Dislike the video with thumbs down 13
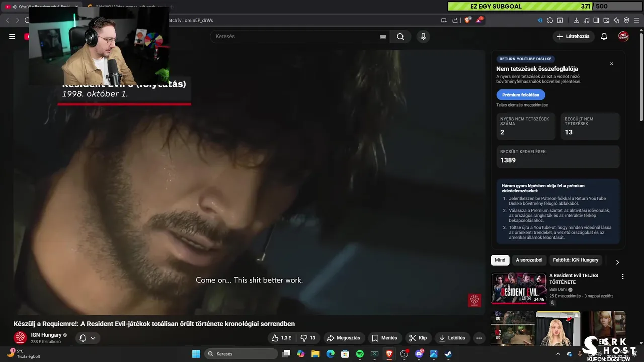Image resolution: width=644 pixels, height=362 pixels. point(308,338)
